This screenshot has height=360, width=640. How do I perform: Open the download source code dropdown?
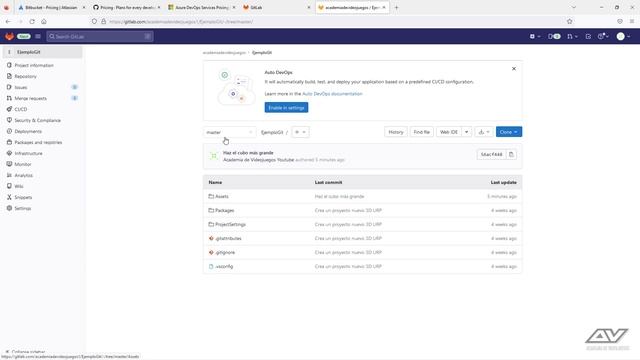click(x=484, y=132)
